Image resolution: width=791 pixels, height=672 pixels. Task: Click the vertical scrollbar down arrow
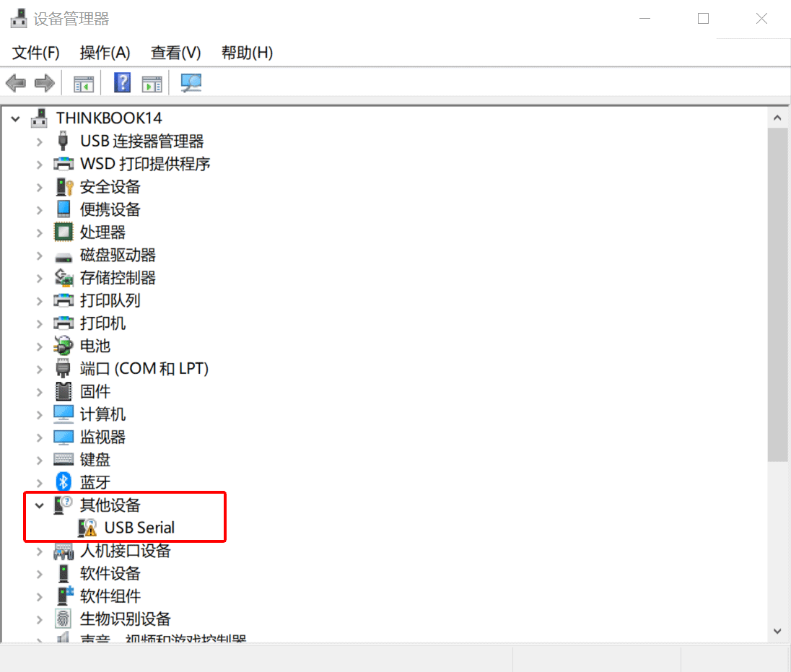point(777,630)
